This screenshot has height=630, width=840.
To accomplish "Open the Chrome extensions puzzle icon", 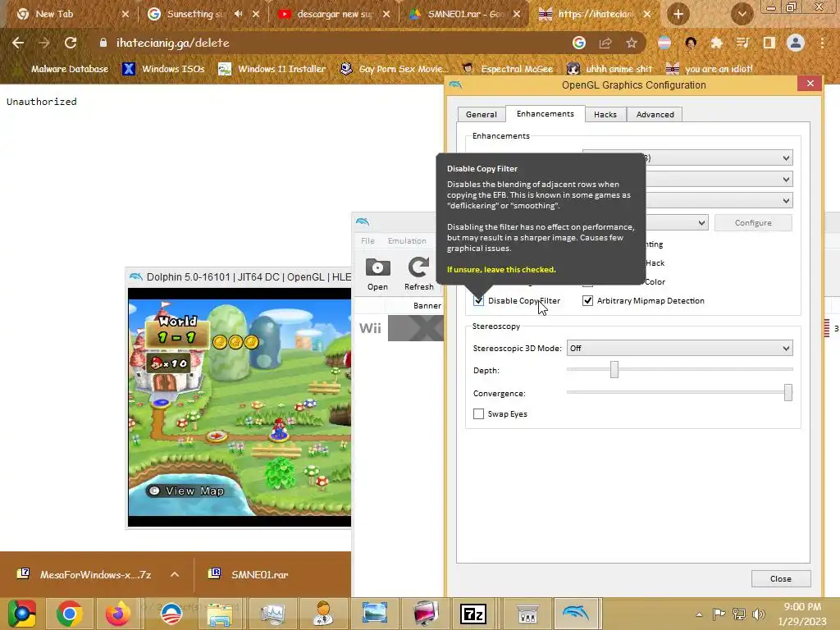I will [716, 43].
